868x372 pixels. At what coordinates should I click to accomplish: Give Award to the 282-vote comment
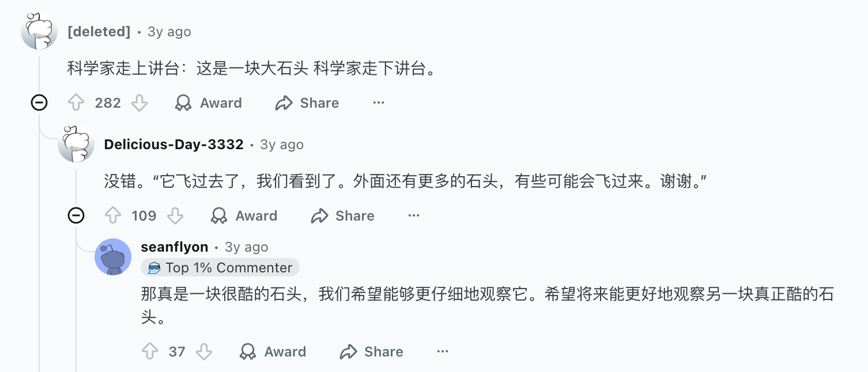tap(208, 103)
